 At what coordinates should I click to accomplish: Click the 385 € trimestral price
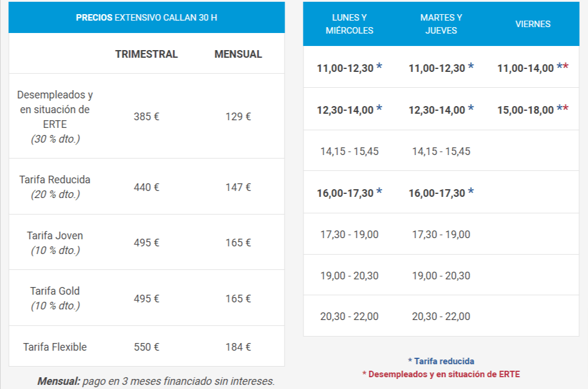146,117
